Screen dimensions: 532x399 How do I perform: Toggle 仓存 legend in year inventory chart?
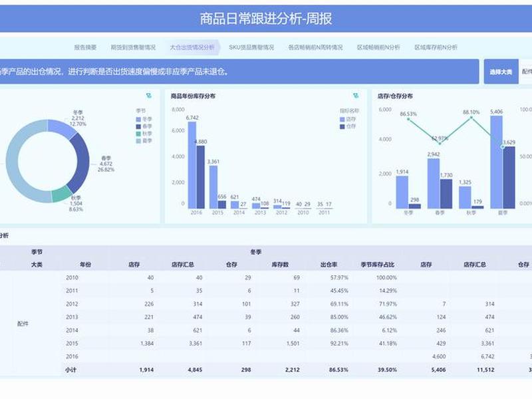click(x=348, y=126)
